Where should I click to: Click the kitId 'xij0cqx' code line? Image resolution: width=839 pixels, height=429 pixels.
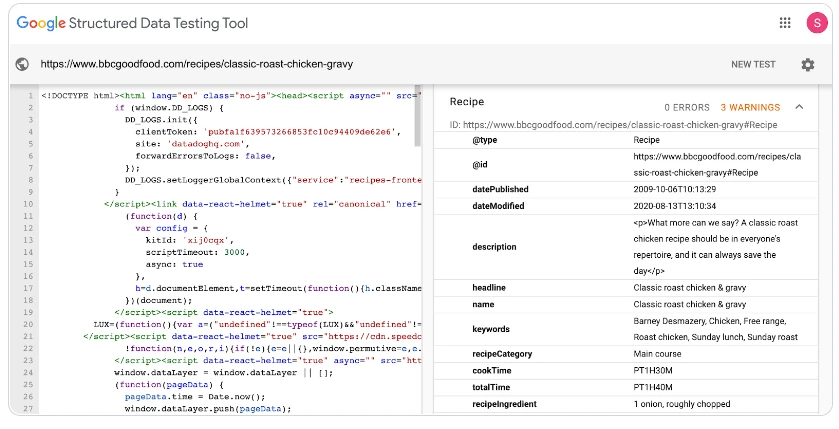pyautogui.click(x=189, y=240)
